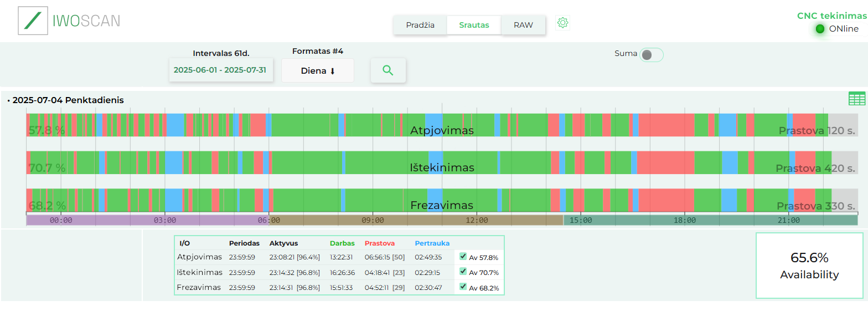Open settings via the green gear icon
Image resolution: width=868 pixels, height=316 pixels.
coord(563,23)
